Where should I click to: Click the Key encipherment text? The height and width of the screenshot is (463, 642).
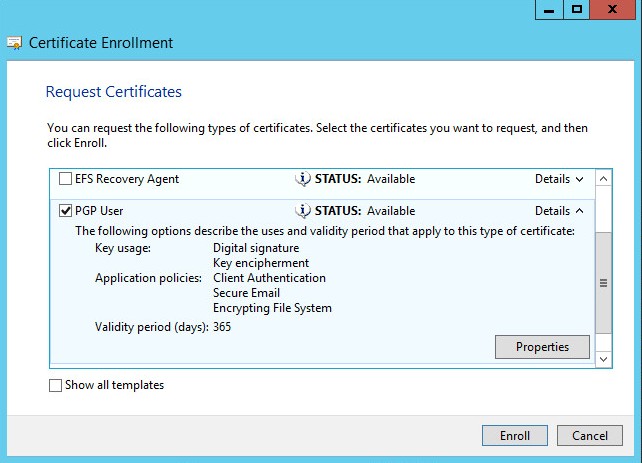point(261,263)
